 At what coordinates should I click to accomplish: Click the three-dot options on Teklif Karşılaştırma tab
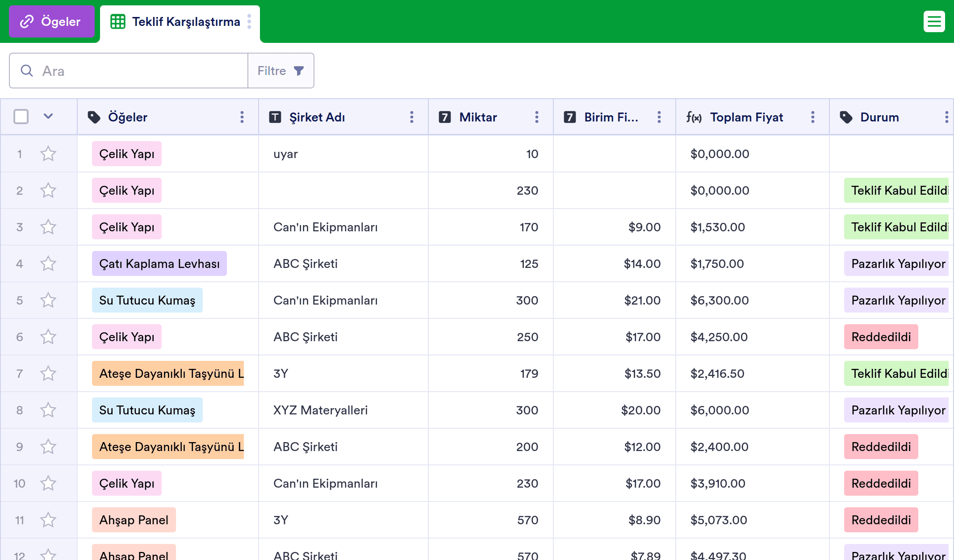(x=249, y=21)
